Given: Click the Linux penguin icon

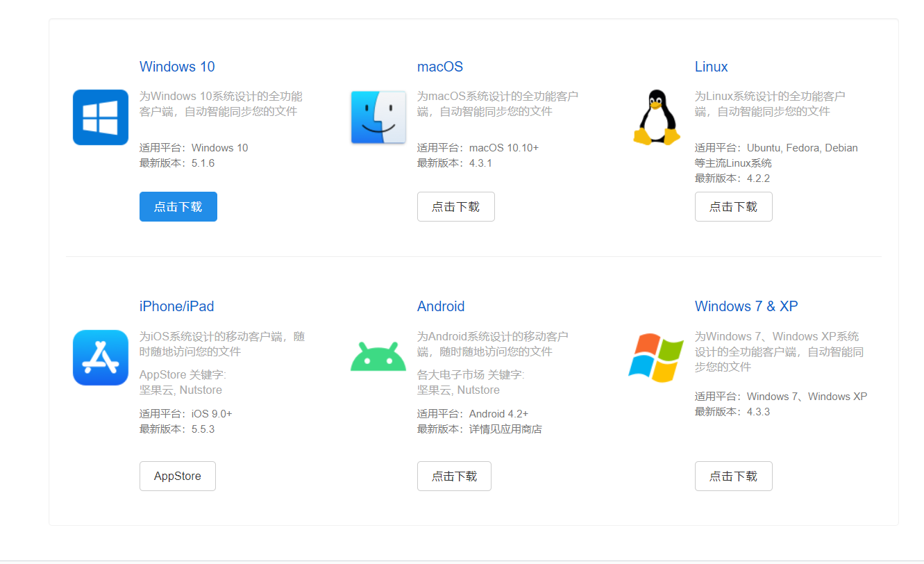Looking at the screenshot, I should pos(655,117).
